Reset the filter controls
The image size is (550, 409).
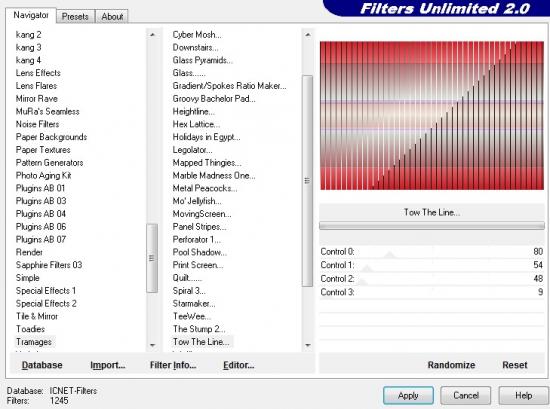click(x=515, y=365)
